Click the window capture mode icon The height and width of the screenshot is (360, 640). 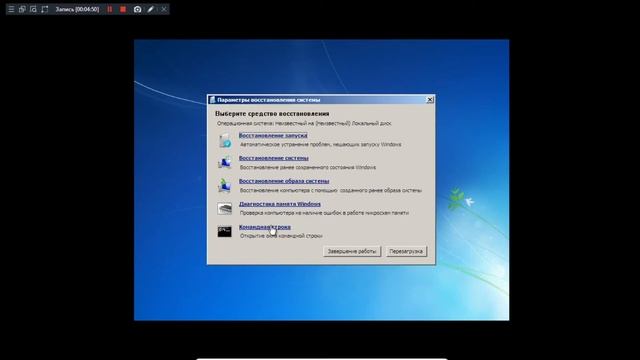point(22,9)
